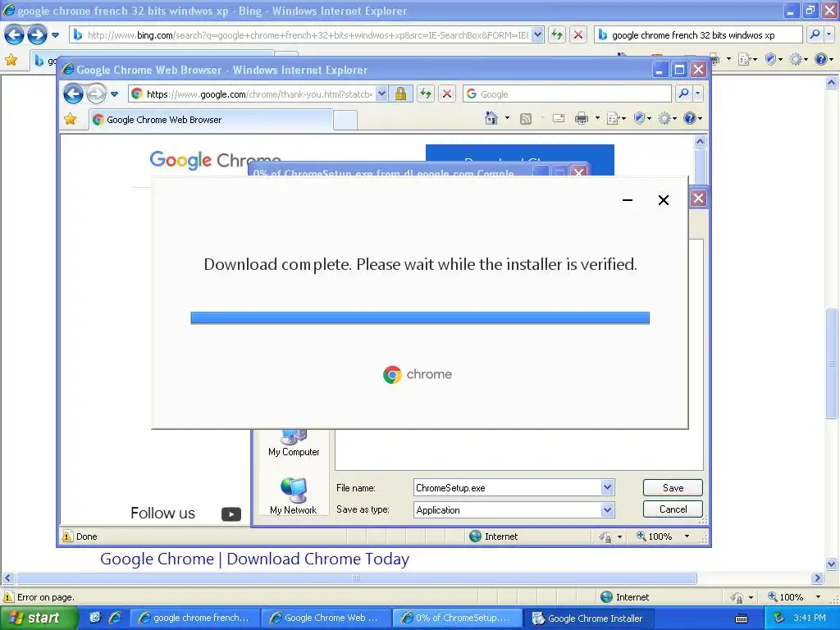
Task: Open Favorites star in Chrome Web Browser window
Action: click(71, 119)
